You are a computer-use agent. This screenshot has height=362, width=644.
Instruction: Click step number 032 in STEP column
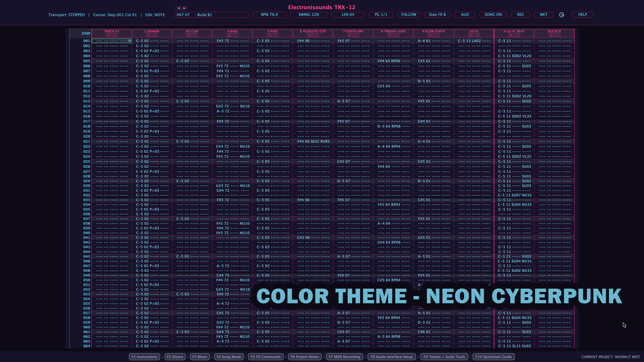(87, 195)
